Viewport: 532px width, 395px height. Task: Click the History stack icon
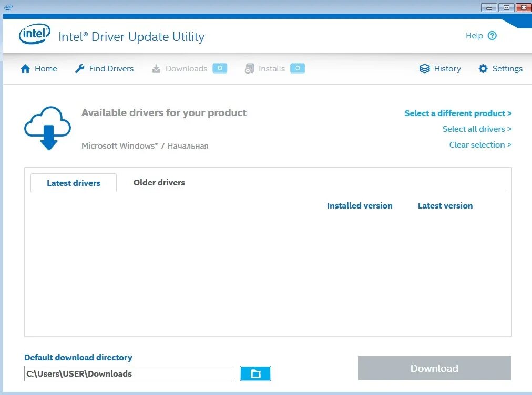coord(424,69)
